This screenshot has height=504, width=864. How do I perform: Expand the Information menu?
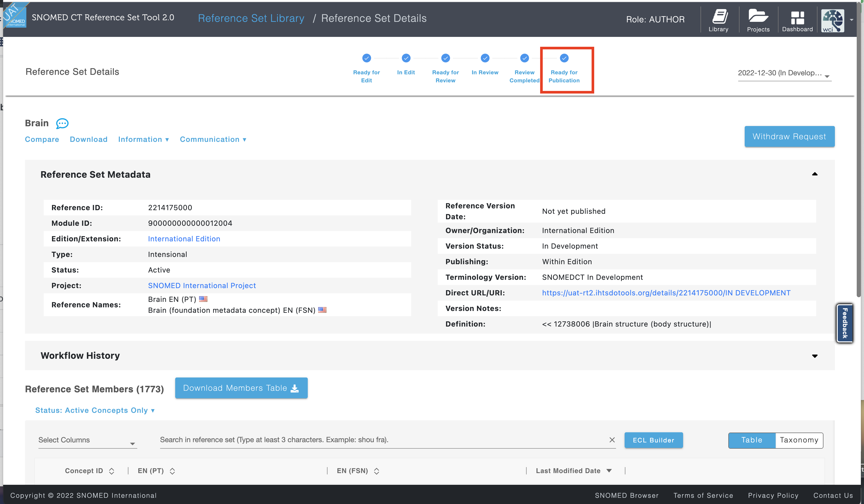(x=144, y=140)
